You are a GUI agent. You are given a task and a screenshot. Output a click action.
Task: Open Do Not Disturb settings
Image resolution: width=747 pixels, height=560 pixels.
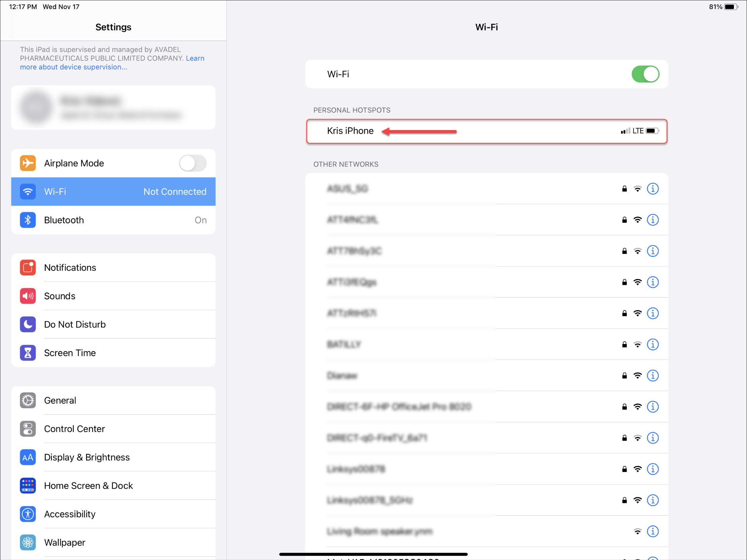click(113, 324)
